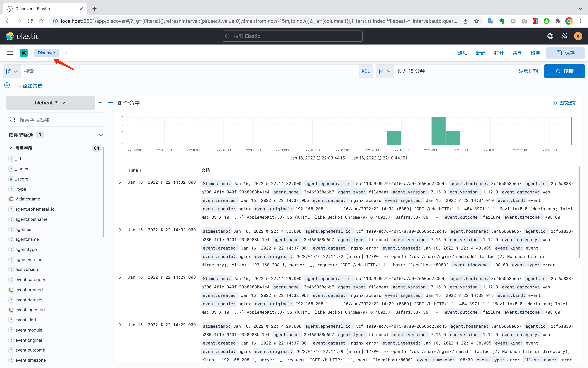Viewport: 588px width, 368px height.
Task: Focus the KQL 搜索 query bar
Action: (190, 71)
